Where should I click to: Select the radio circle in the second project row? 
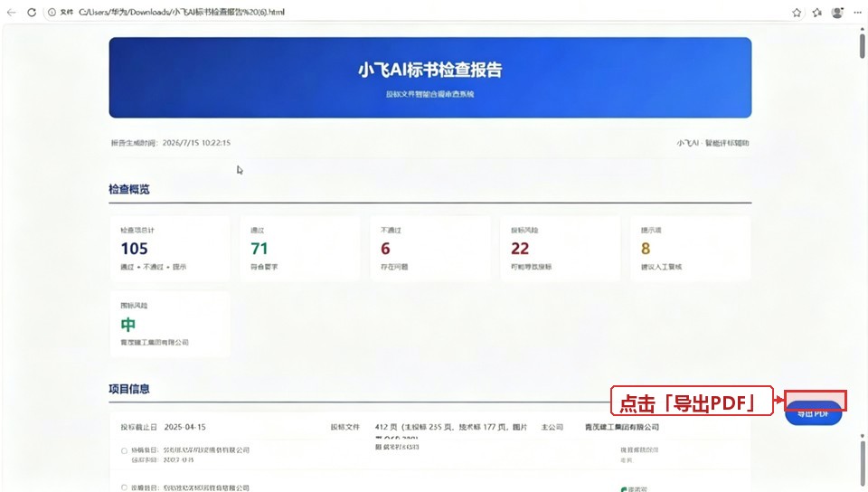coord(124,487)
